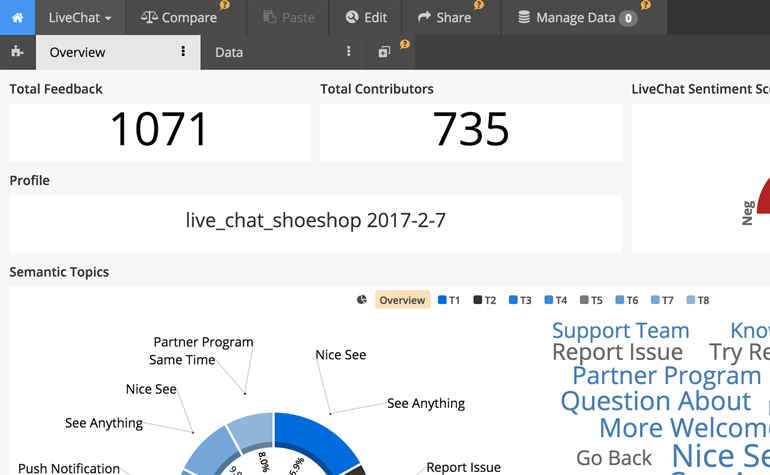Toggle topic T8 in the legend

click(698, 300)
